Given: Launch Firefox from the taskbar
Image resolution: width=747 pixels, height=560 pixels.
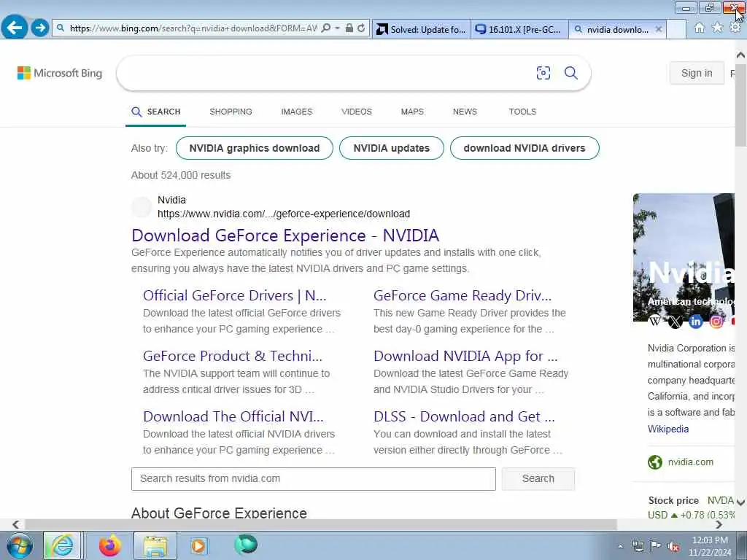Looking at the screenshot, I should [x=110, y=545].
